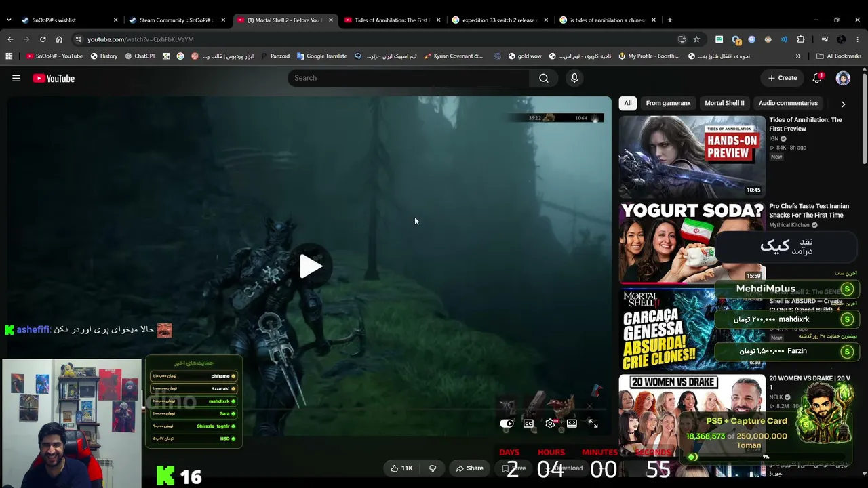868x488 pixels.
Task: Select the All filter chip
Action: pos(628,103)
